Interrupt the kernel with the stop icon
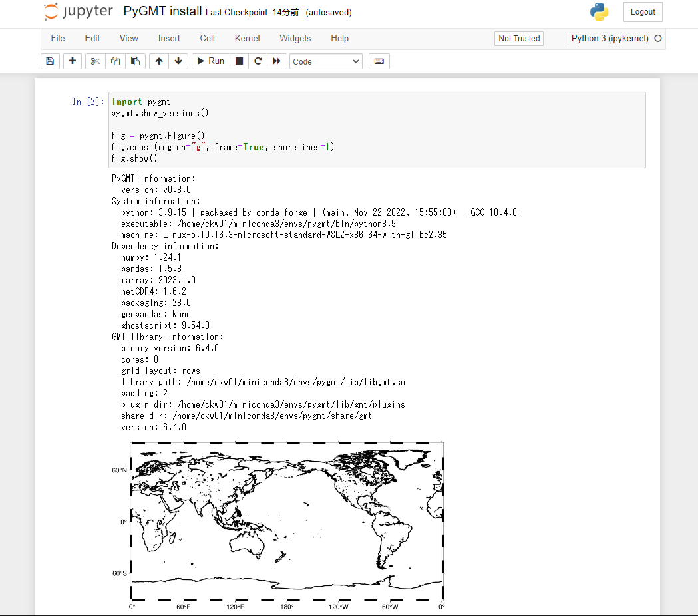 click(238, 61)
